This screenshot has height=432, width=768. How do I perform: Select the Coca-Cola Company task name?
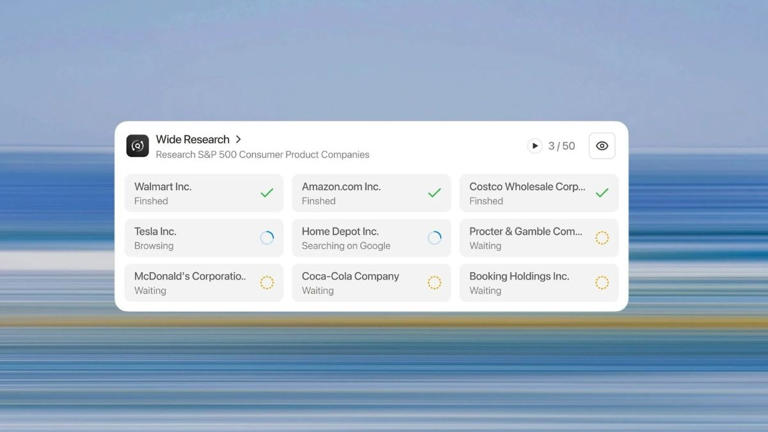(350, 276)
